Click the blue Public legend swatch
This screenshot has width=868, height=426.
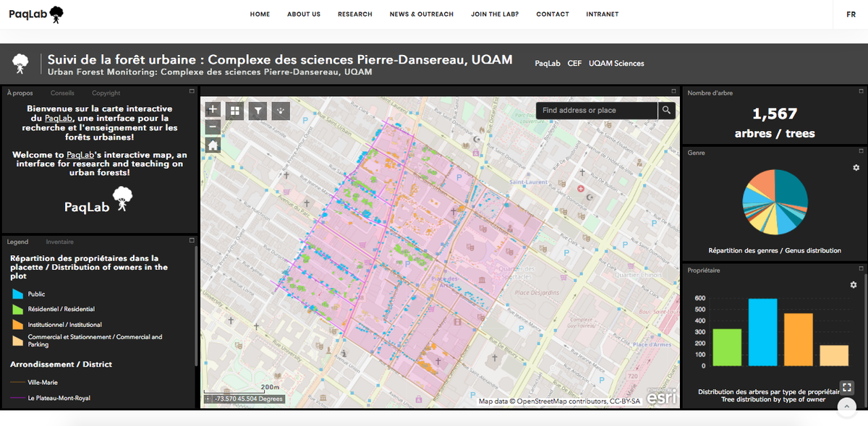18,294
